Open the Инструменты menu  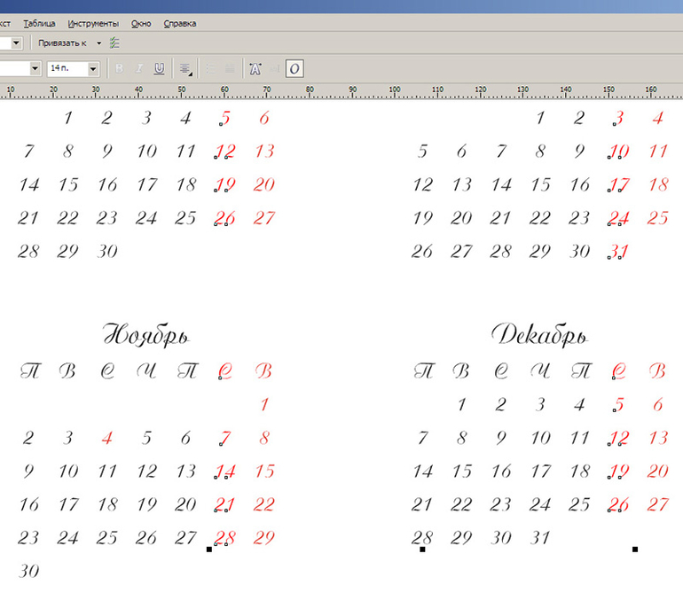pos(95,24)
